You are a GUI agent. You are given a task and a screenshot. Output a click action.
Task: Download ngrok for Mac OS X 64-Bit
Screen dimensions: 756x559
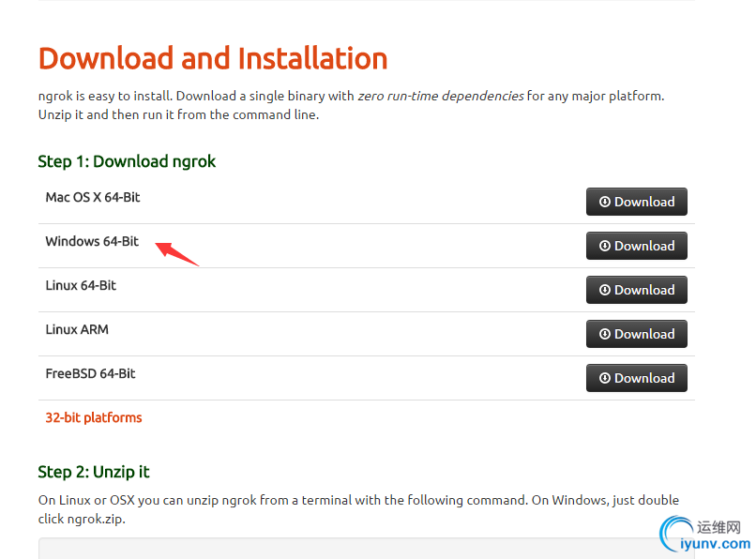[637, 202]
